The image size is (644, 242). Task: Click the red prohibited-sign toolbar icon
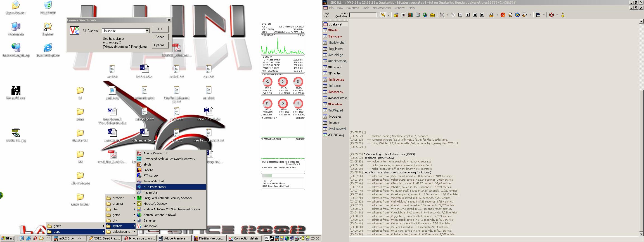pyautogui.click(x=503, y=15)
